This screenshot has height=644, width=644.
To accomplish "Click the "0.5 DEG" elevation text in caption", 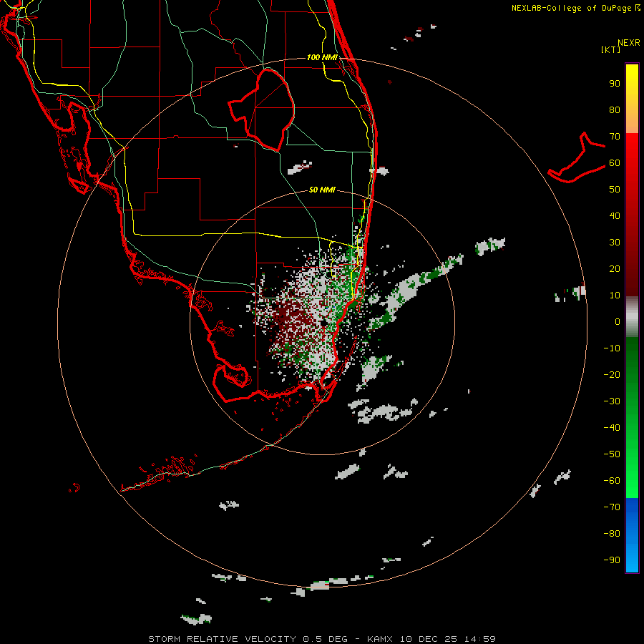I will pyautogui.click(x=326, y=639).
